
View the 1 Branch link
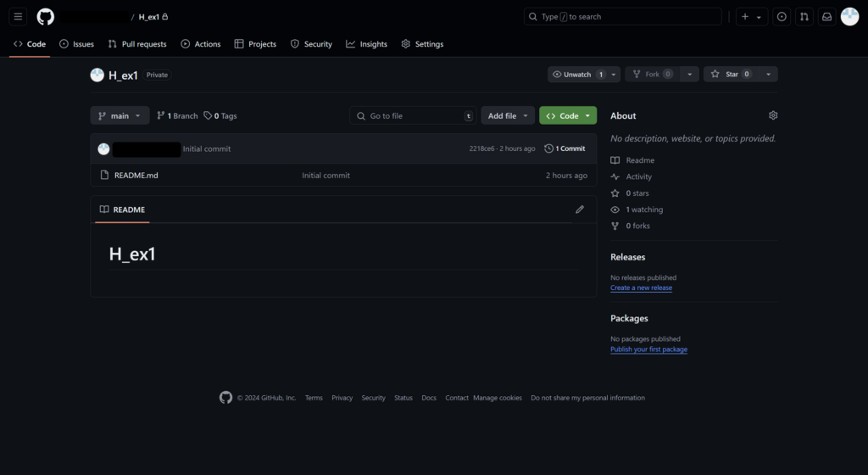point(177,115)
